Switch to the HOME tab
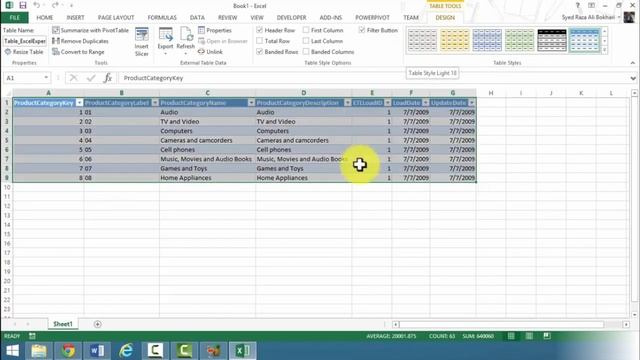The height and width of the screenshot is (360, 640). [x=44, y=18]
